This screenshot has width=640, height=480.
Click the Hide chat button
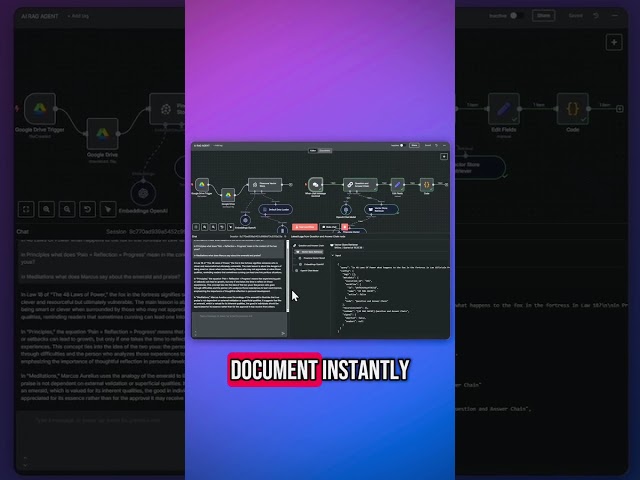click(329, 227)
